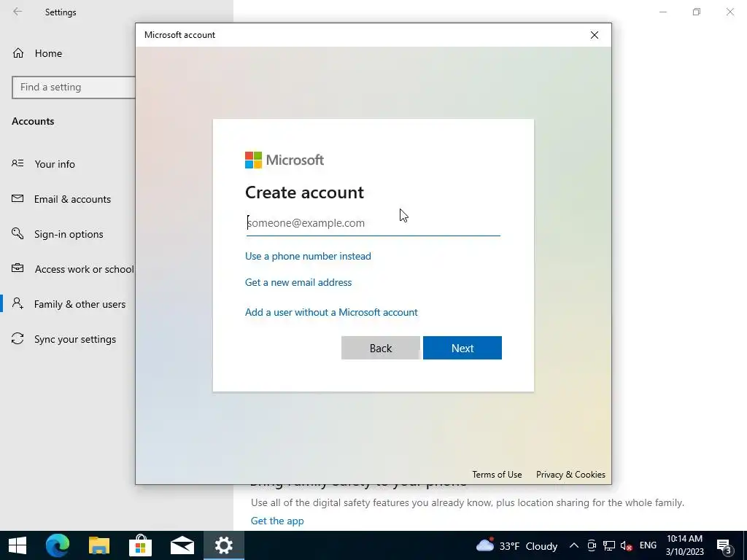This screenshot has width=747, height=560.
Task: Click the Family & other users person icon
Action: [18, 303]
